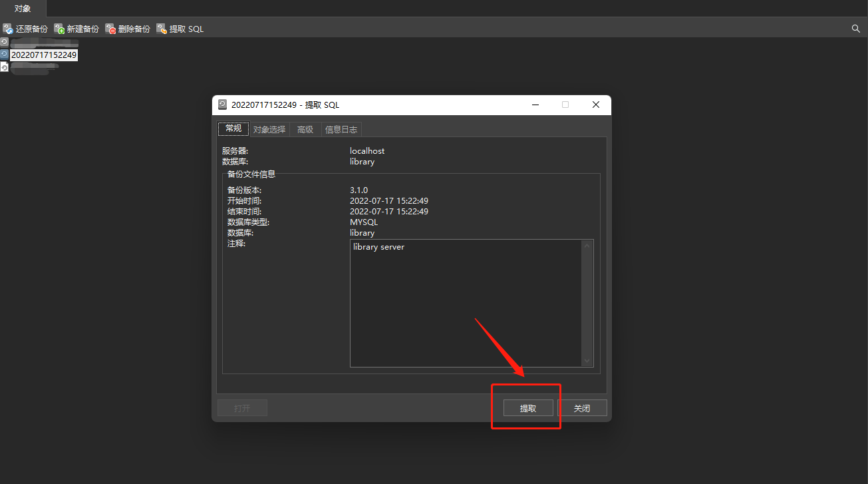Click the 关闭 button in dialog
The height and width of the screenshot is (484, 868).
(x=582, y=408)
